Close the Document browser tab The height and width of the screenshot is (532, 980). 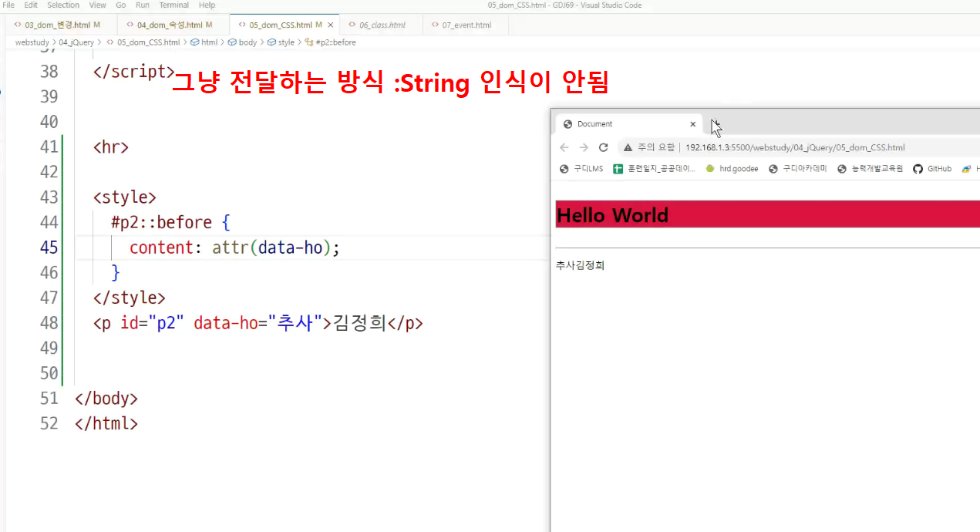pos(692,123)
